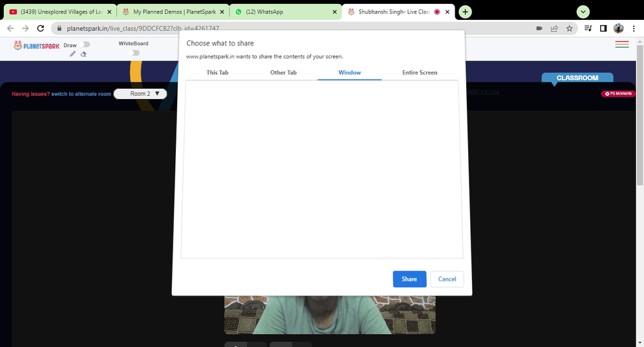Viewport: 644px width, 347px height.
Task: Open the tab search dropdown
Action: tap(583, 12)
